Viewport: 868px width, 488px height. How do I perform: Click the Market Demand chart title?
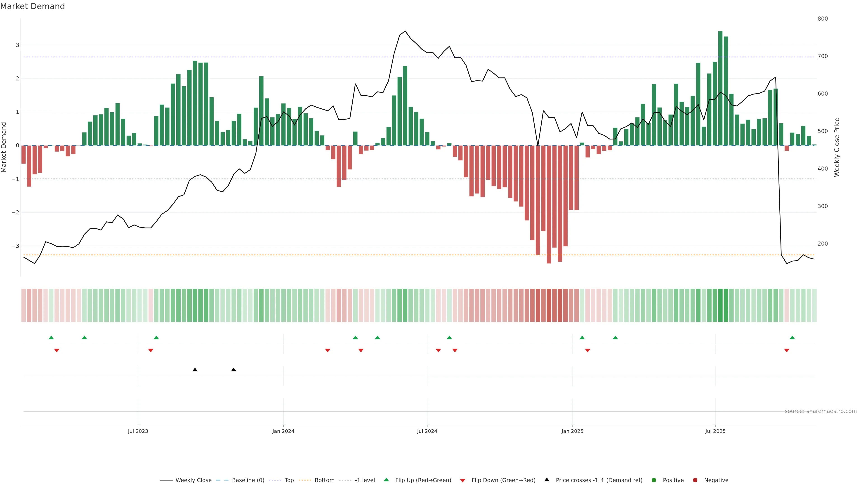[32, 6]
